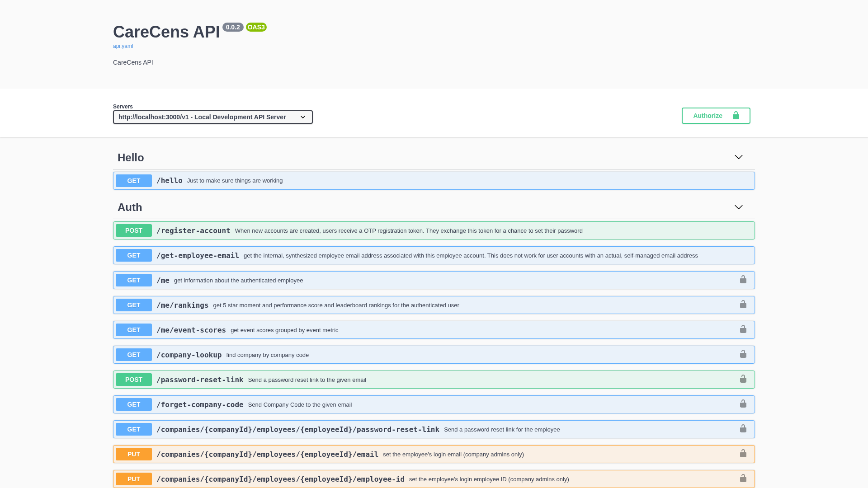Expand GET /me/rankings operation
868x488 pixels.
[x=434, y=305]
